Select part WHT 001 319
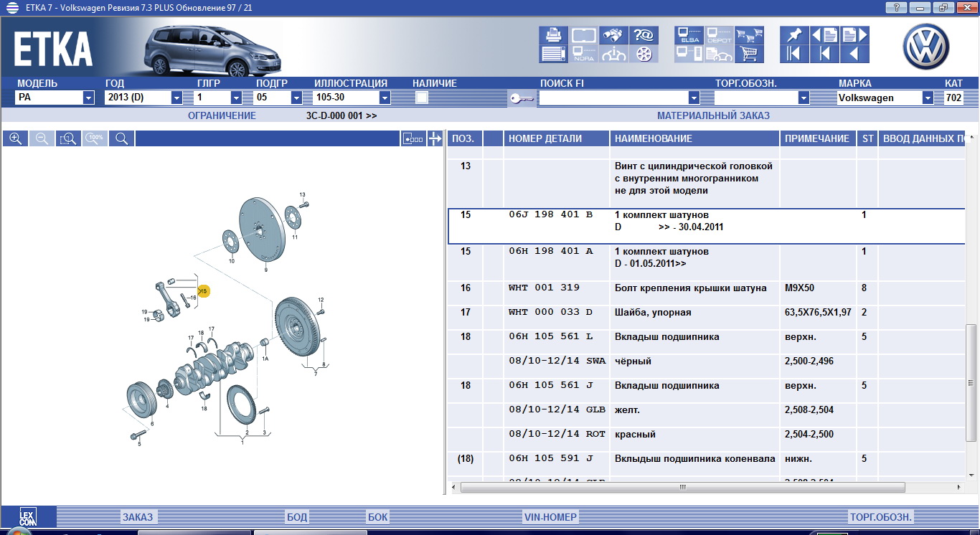This screenshot has width=980, height=535. pos(544,288)
